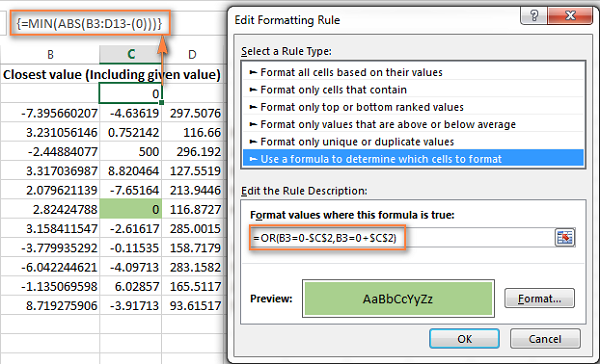Click the formula bar showing MIN(ABS formula

[x=90, y=24]
